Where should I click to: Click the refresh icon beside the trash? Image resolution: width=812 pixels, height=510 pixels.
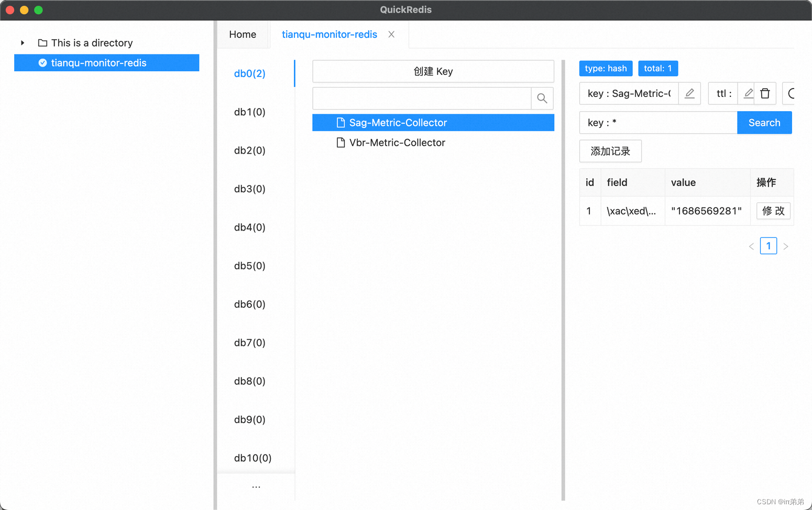tap(790, 93)
